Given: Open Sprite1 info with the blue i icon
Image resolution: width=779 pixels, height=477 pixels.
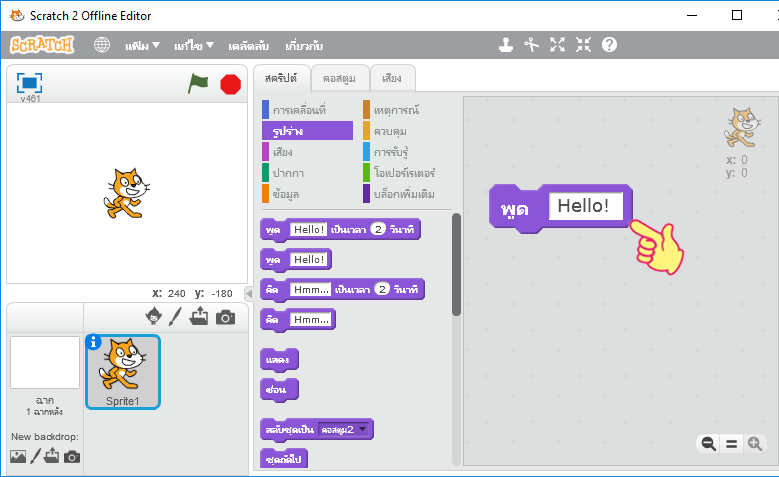Looking at the screenshot, I should (93, 342).
